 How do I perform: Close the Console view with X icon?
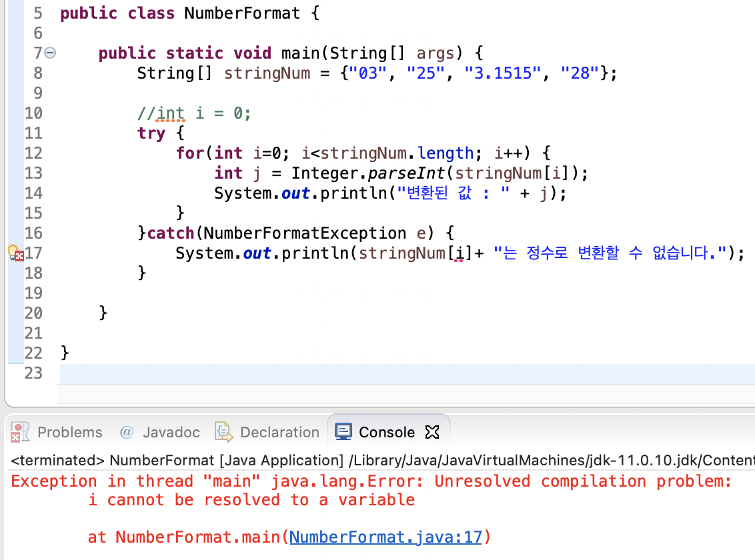pos(432,432)
